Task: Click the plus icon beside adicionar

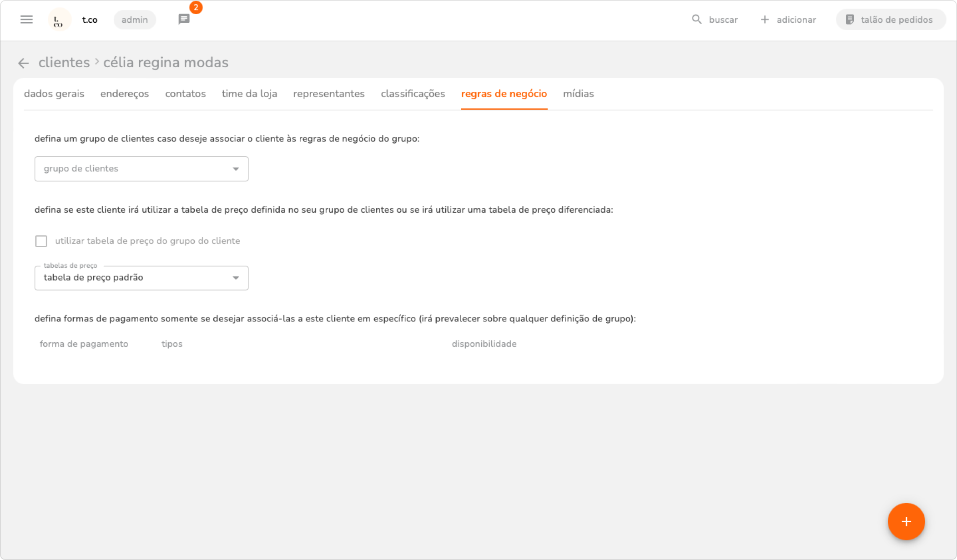Action: coord(765,20)
